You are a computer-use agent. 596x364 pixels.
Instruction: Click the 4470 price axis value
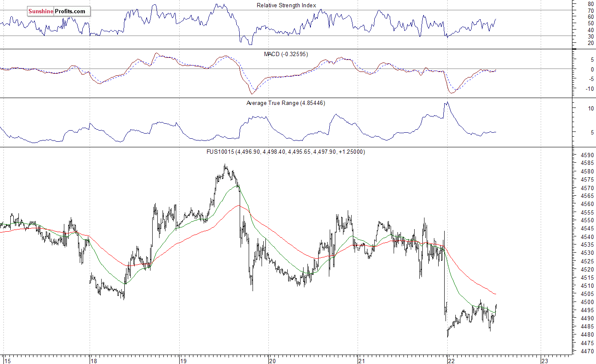coord(587,352)
